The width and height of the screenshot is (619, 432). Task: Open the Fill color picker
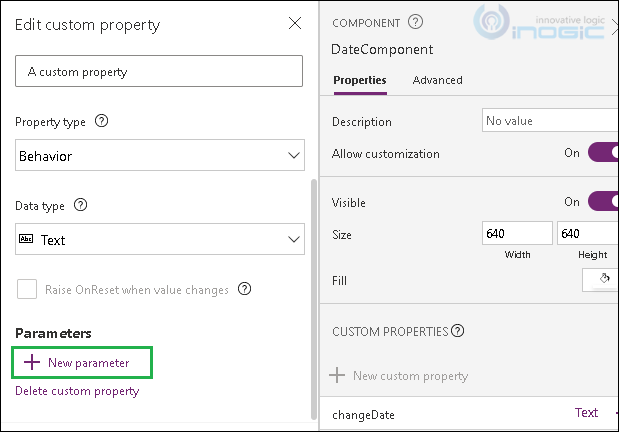click(x=600, y=280)
